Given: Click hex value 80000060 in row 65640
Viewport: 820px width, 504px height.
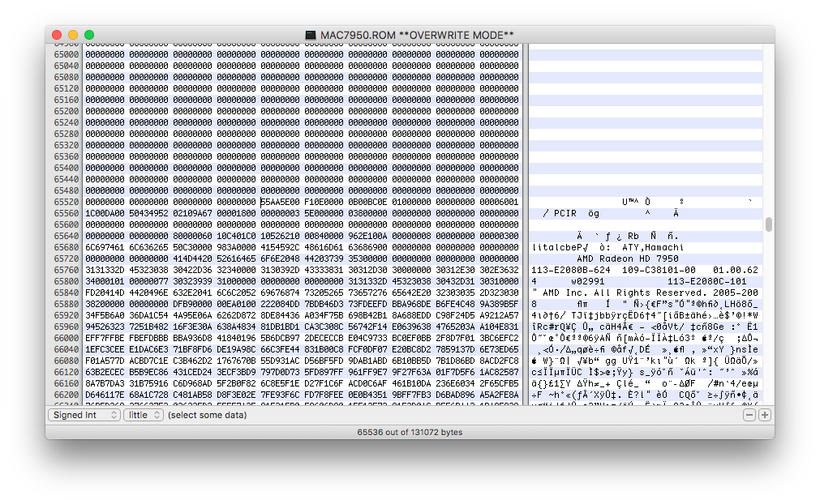Looking at the screenshot, I should [x=192, y=236].
